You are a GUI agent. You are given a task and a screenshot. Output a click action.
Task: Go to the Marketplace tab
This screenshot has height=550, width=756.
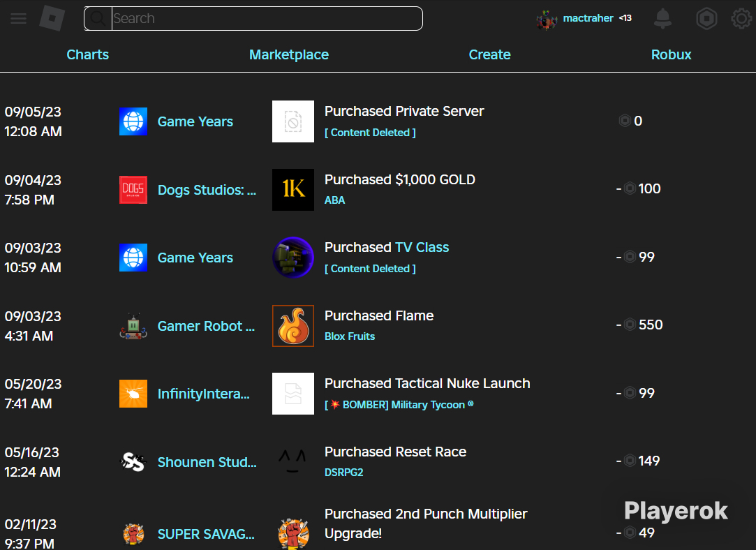coord(289,54)
